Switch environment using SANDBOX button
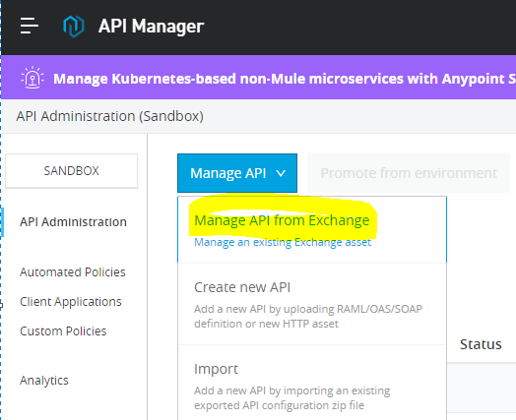The width and height of the screenshot is (516, 420). coord(72,171)
